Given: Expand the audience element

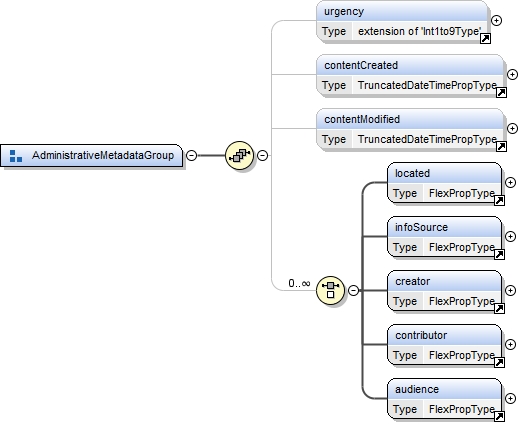Looking at the screenshot, I should (x=510, y=398).
